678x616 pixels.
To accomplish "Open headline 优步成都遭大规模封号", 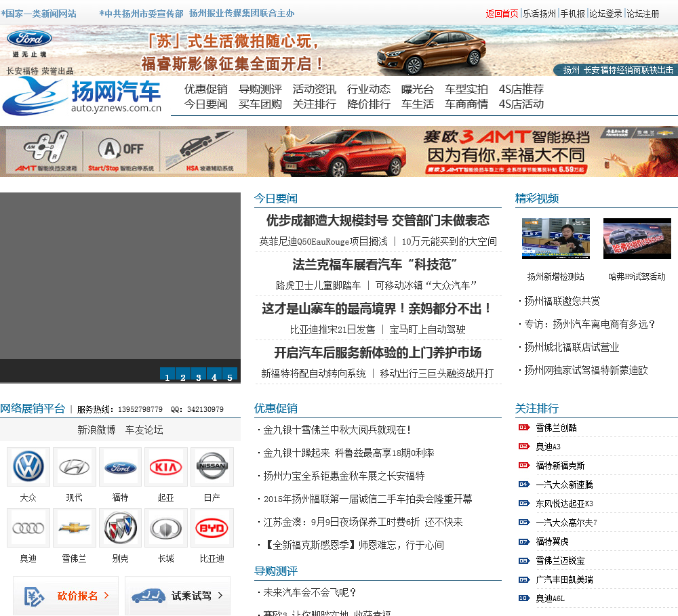I will (x=378, y=220).
